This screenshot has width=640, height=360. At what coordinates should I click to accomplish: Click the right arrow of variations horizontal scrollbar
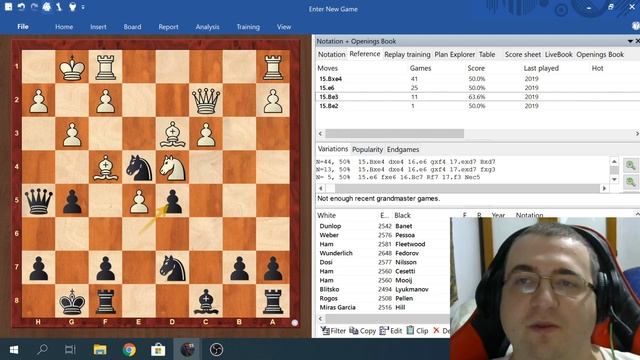(x=604, y=188)
